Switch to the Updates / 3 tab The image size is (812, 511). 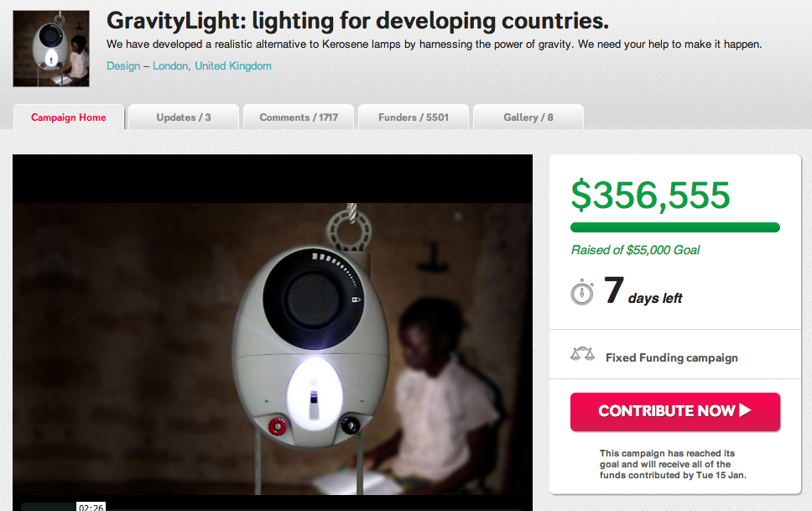tap(184, 117)
